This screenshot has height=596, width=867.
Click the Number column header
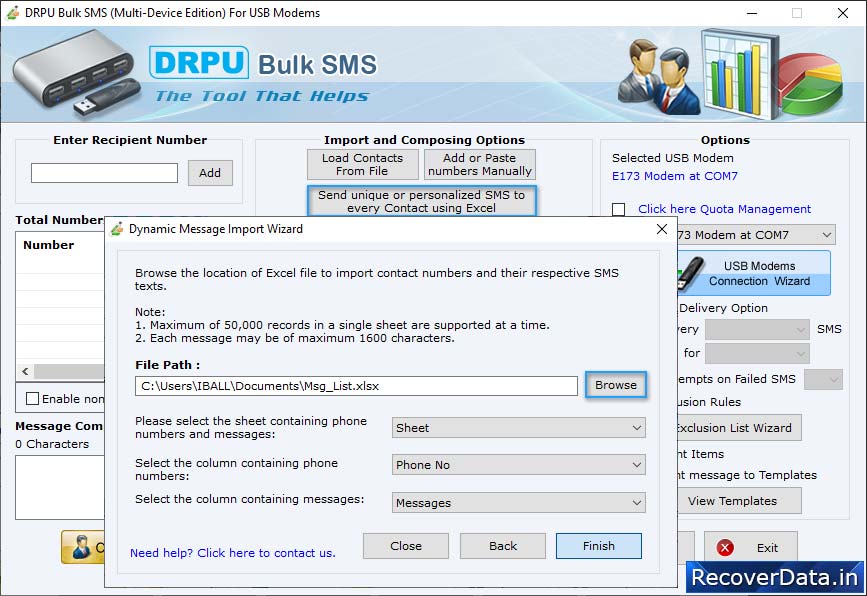coord(49,245)
